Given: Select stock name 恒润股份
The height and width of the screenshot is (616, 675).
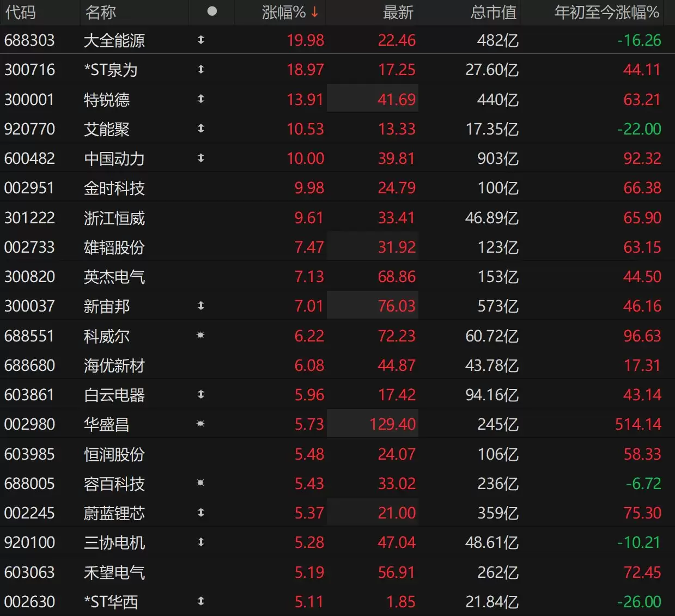Looking at the screenshot, I should [114, 454].
